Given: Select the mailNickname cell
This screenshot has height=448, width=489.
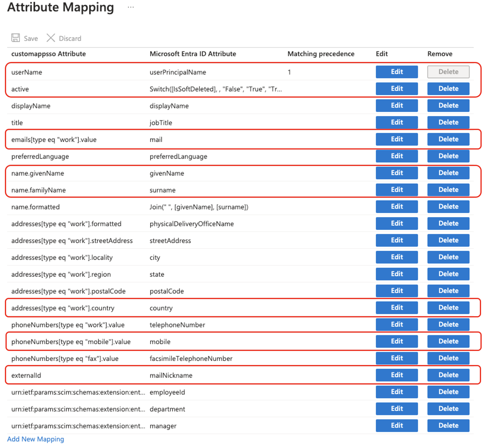Looking at the screenshot, I should (171, 375).
